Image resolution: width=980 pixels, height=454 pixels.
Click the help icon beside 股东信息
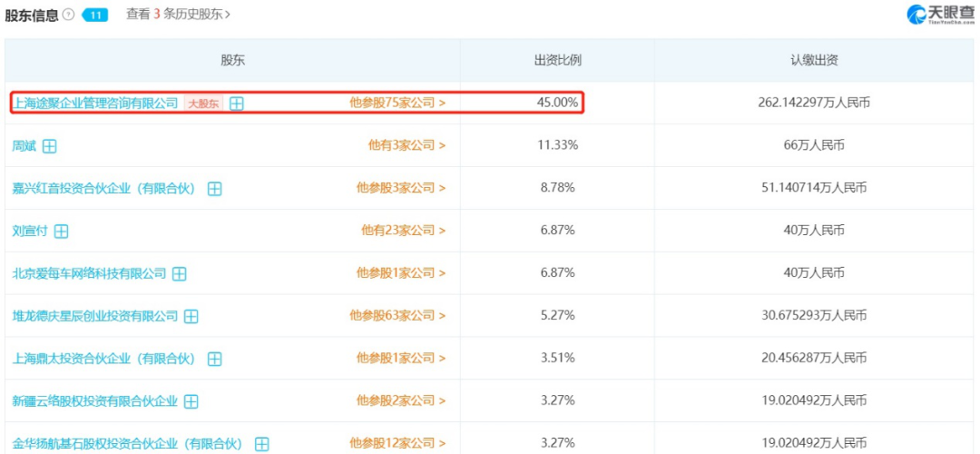coord(68,15)
